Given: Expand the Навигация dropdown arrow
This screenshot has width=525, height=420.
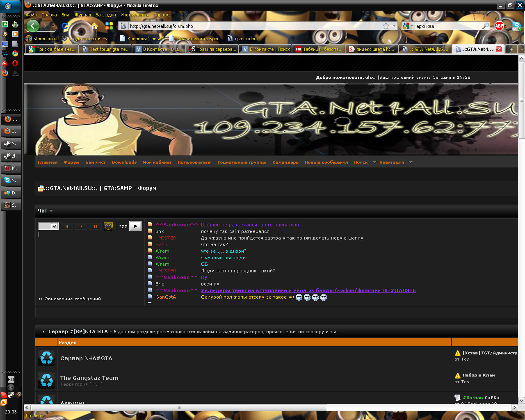Looking at the screenshot, I should [x=411, y=162].
